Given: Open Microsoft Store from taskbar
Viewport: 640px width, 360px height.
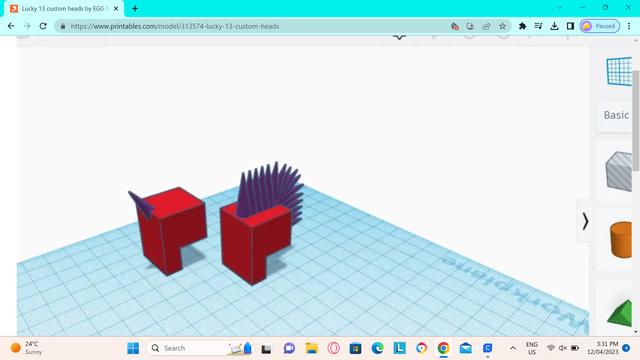Looking at the screenshot, I should (x=356, y=348).
